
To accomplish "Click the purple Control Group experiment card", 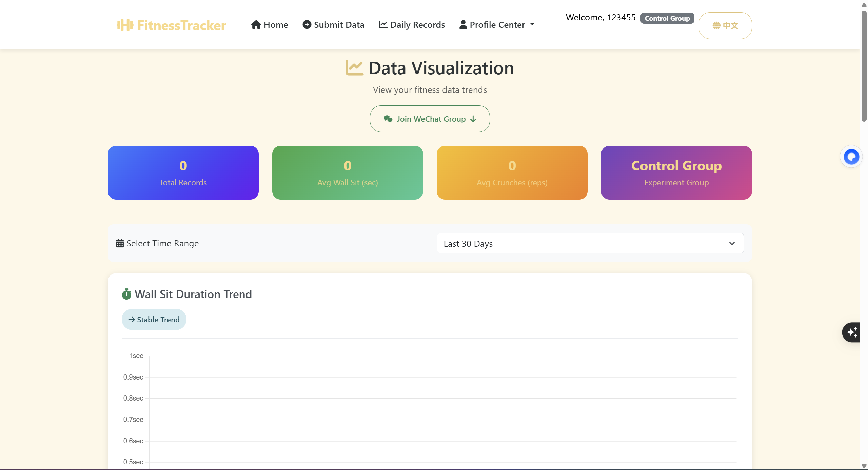I will [x=676, y=172].
